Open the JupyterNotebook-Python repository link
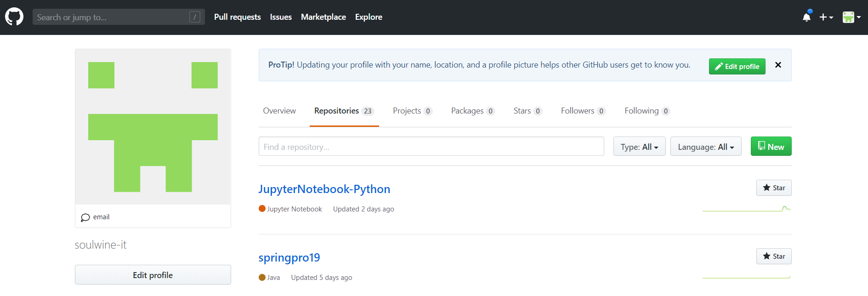The height and width of the screenshot is (296, 868). tap(324, 189)
